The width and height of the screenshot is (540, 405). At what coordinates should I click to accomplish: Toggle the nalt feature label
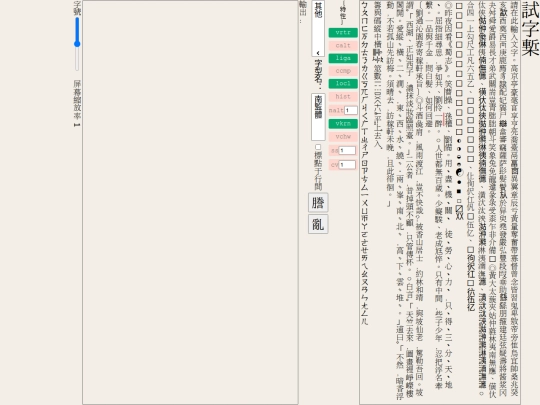pyautogui.click(x=336, y=110)
